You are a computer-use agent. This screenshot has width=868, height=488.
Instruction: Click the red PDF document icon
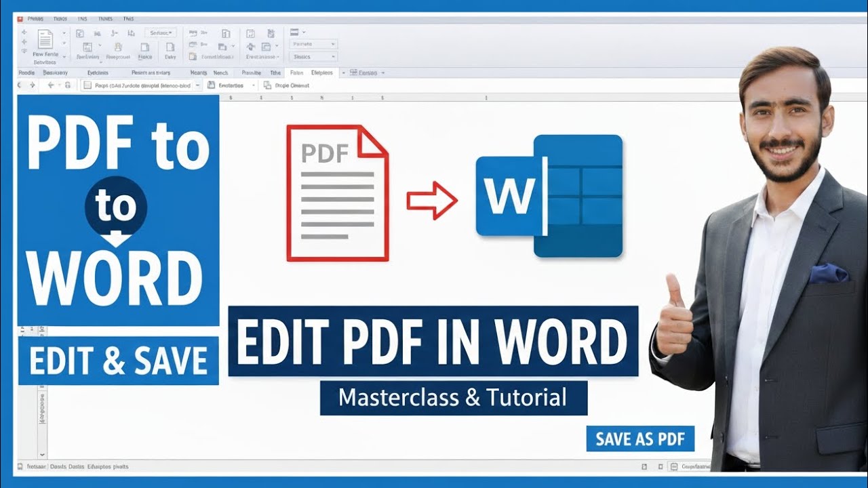pyautogui.click(x=338, y=193)
